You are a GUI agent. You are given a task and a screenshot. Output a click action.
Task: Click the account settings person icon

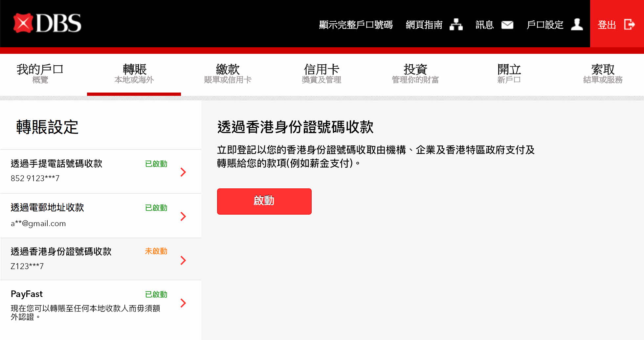pos(577,25)
